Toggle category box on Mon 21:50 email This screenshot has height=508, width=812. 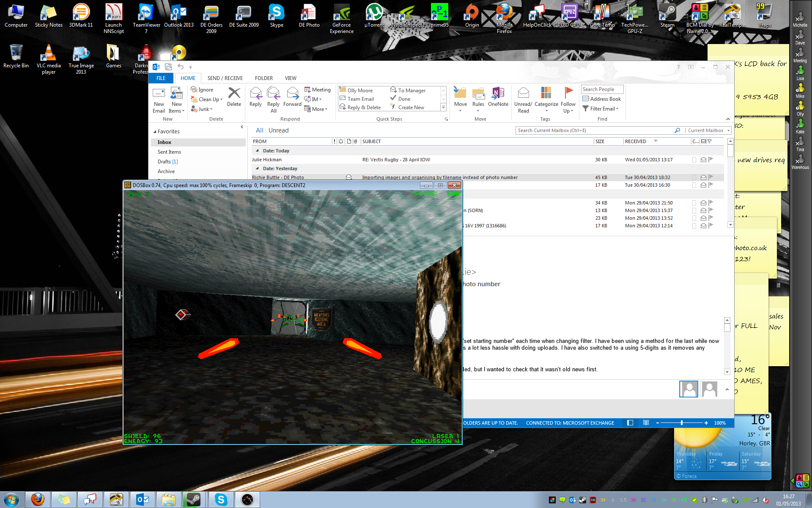(x=694, y=203)
